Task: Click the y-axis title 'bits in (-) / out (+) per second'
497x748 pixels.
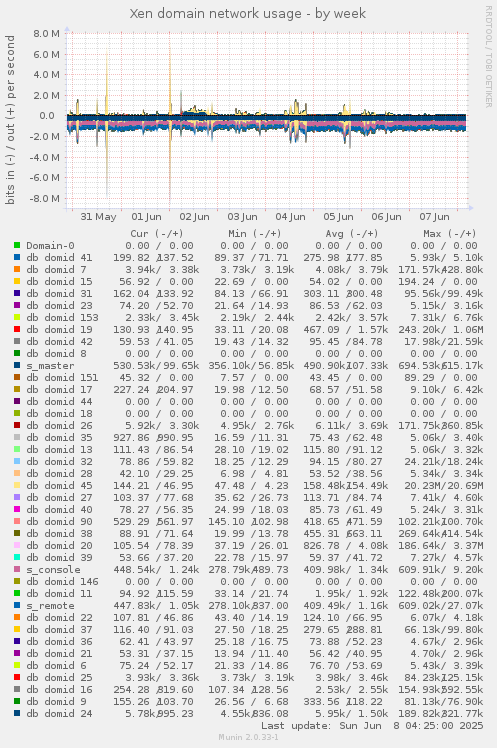Action: pos(10,119)
